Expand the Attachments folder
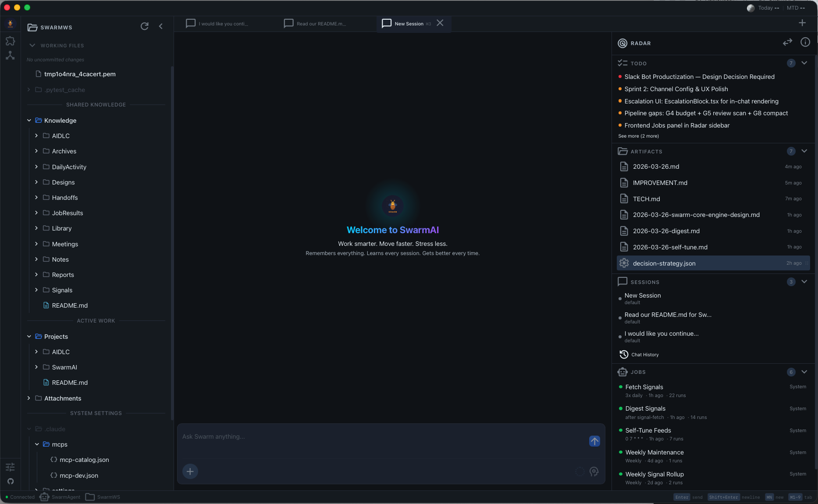The height and width of the screenshot is (504, 818). click(29, 398)
